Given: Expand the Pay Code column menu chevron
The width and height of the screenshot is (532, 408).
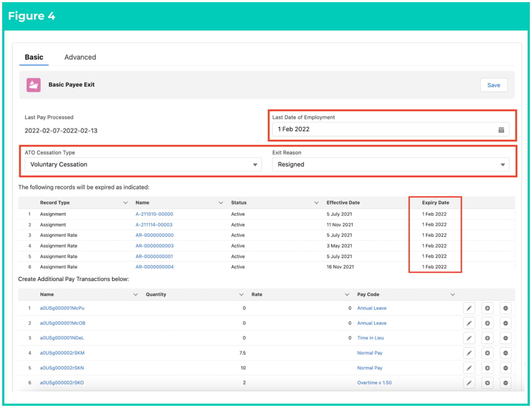Looking at the screenshot, I should (452, 295).
